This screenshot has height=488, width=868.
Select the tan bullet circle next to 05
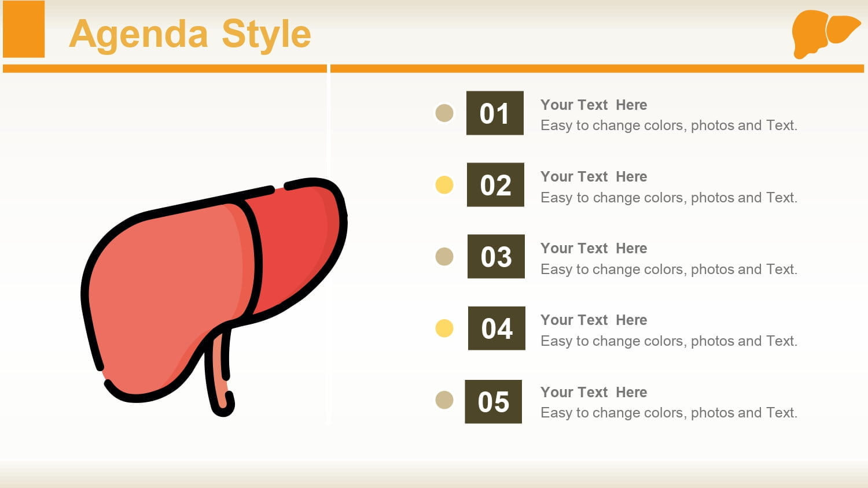pos(444,400)
